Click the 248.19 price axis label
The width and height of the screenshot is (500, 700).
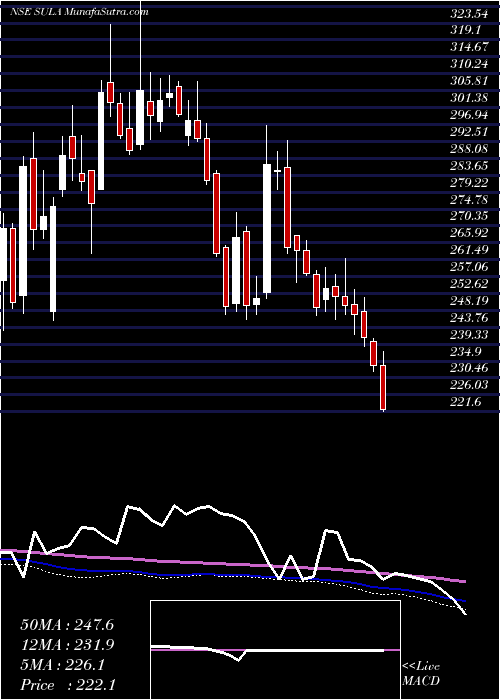point(468,300)
